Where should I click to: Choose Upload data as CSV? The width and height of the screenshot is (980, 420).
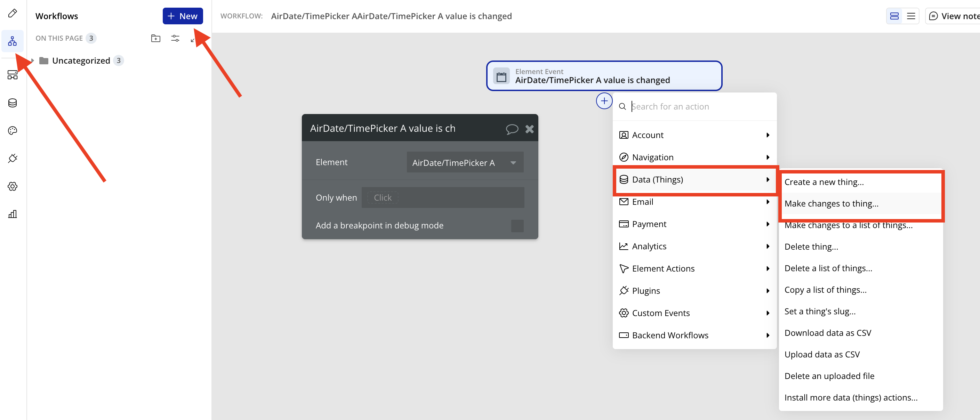(x=861, y=355)
